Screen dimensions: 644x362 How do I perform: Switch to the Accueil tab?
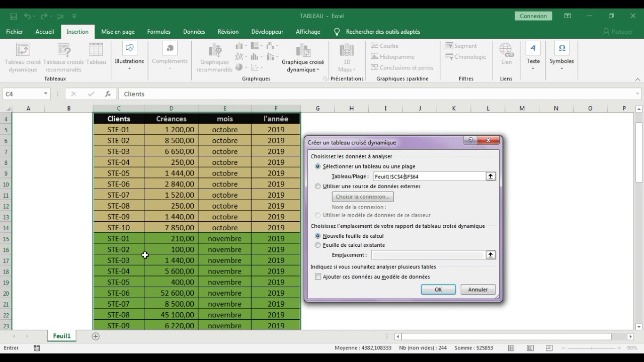pos(44,32)
